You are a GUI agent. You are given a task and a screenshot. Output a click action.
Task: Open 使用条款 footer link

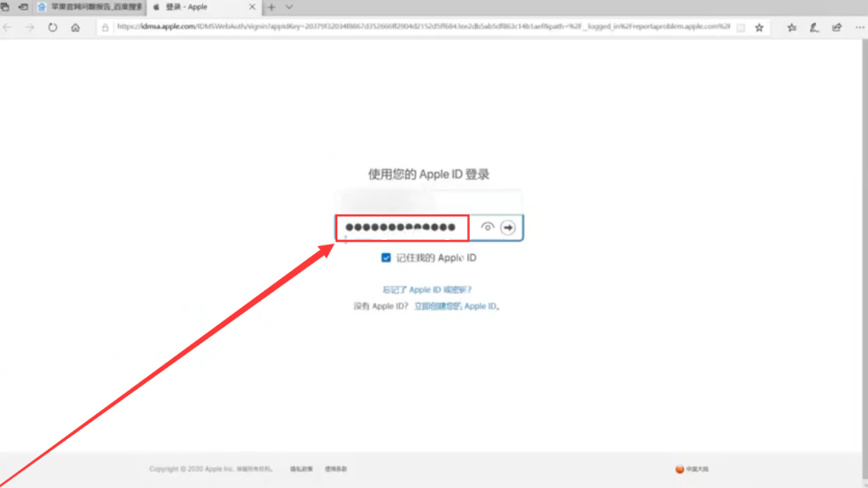(336, 469)
